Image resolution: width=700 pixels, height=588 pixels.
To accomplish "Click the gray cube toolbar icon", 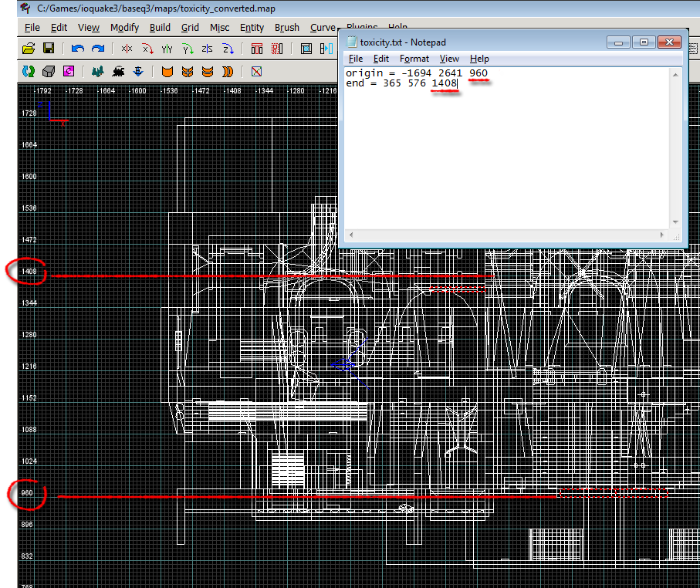I will 49,72.
